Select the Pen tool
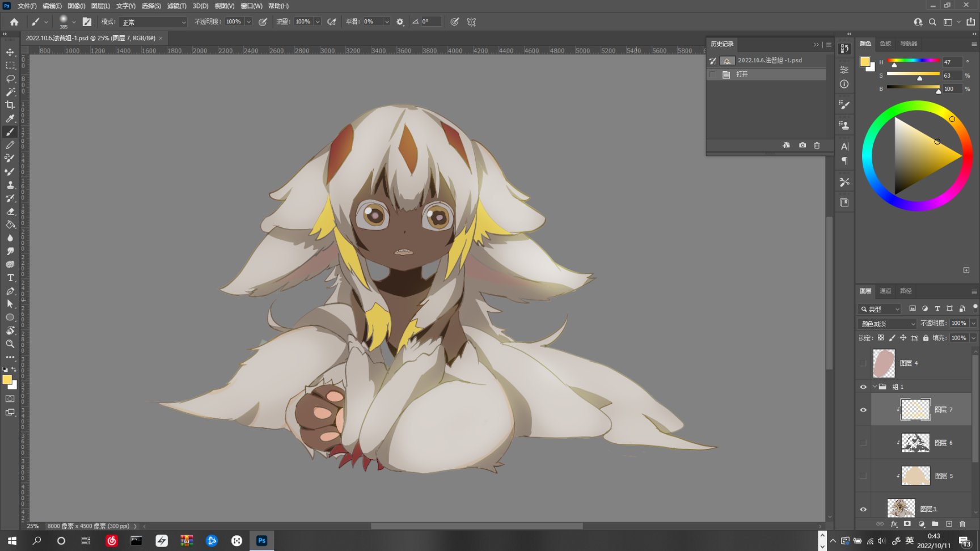Image resolution: width=980 pixels, height=551 pixels. [10, 291]
